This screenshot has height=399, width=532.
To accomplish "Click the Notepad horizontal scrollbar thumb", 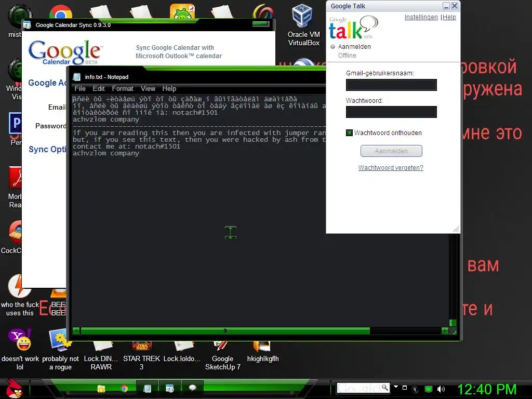I will (x=225, y=330).
